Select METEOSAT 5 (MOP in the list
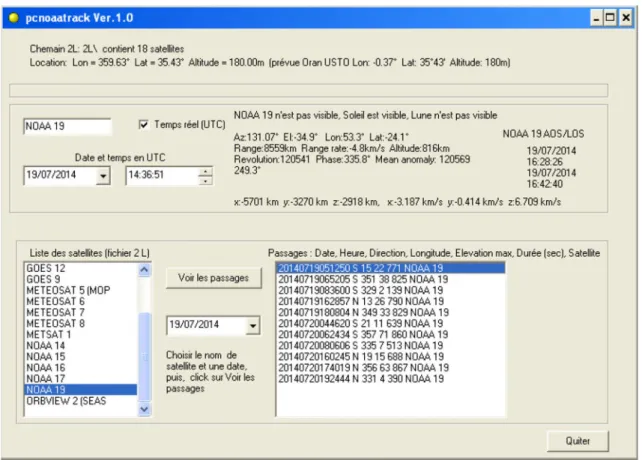642x460 pixels. (81, 290)
